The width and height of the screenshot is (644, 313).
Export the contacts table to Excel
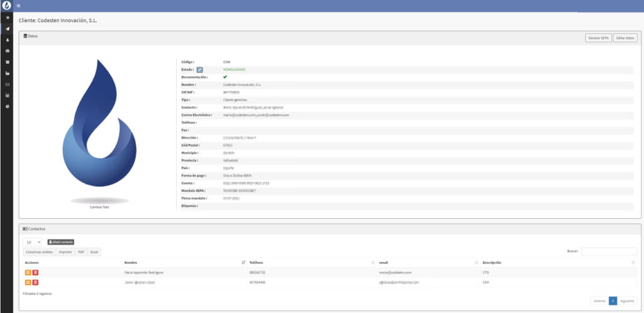click(x=94, y=252)
